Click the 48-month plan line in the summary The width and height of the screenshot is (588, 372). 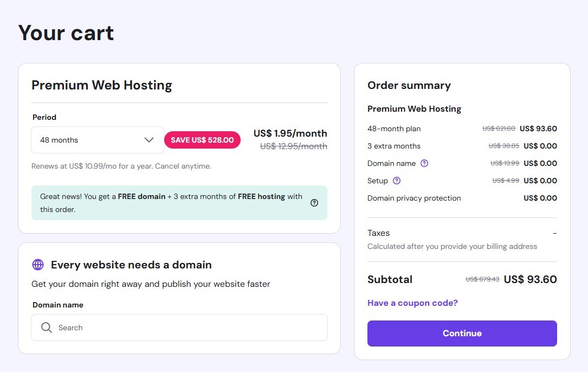click(x=394, y=129)
